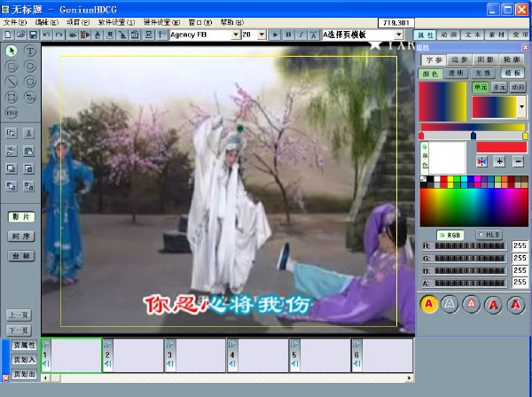
Task: Select the ellipse shape tool
Action: tap(30, 66)
